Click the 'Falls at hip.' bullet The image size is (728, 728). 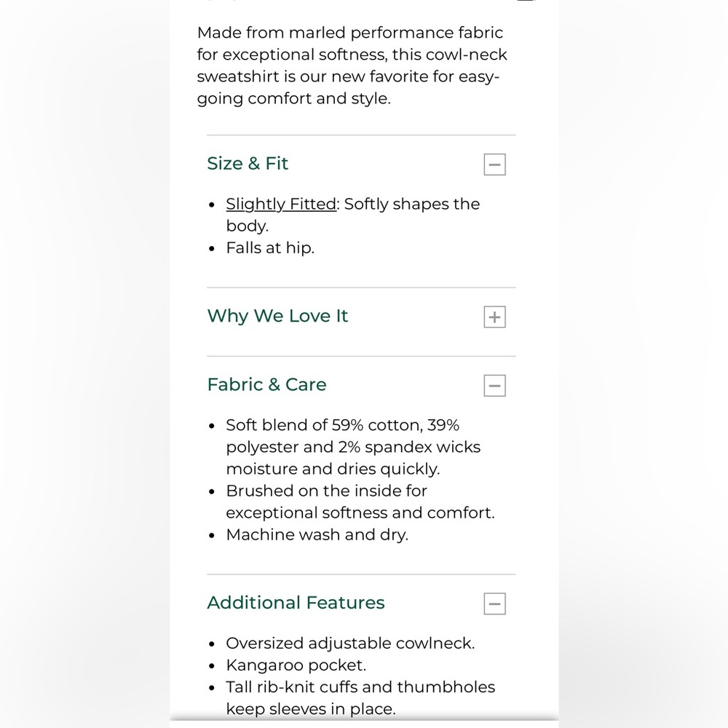[x=270, y=248]
